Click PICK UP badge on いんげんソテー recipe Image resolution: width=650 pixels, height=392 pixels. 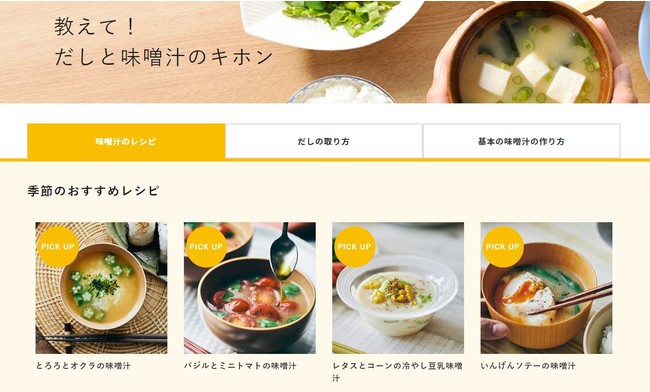[x=503, y=247]
